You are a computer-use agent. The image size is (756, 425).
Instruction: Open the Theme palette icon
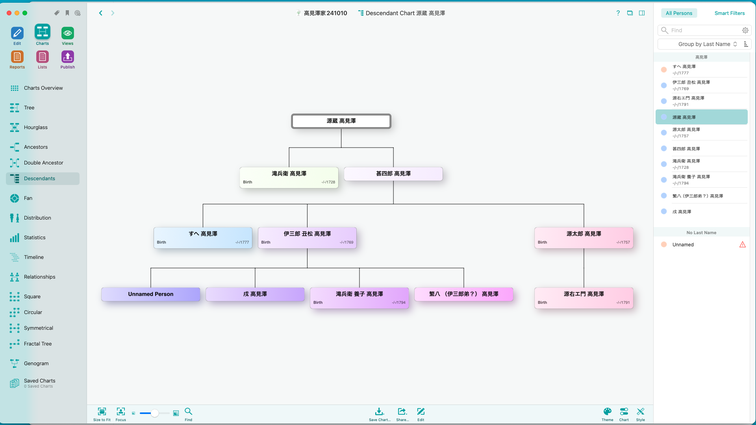[x=608, y=411]
